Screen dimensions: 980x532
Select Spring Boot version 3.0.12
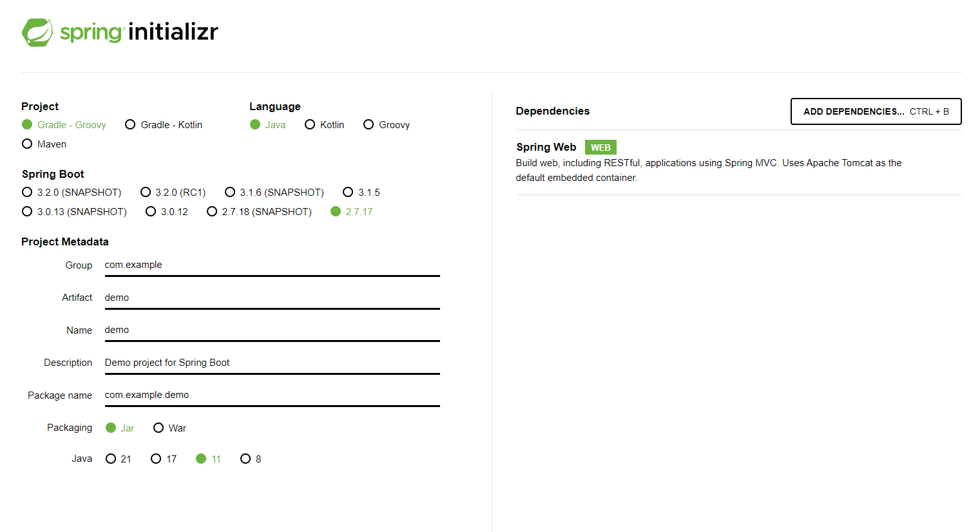click(x=167, y=212)
